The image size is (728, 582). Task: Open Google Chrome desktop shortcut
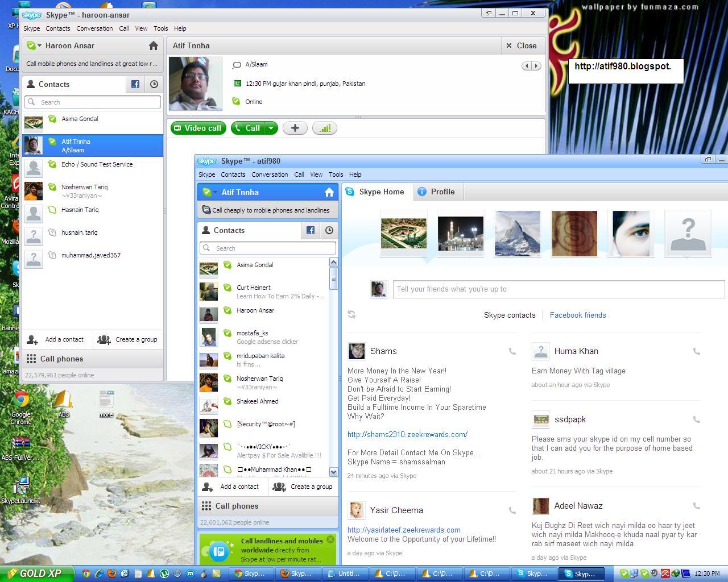[x=21, y=408]
